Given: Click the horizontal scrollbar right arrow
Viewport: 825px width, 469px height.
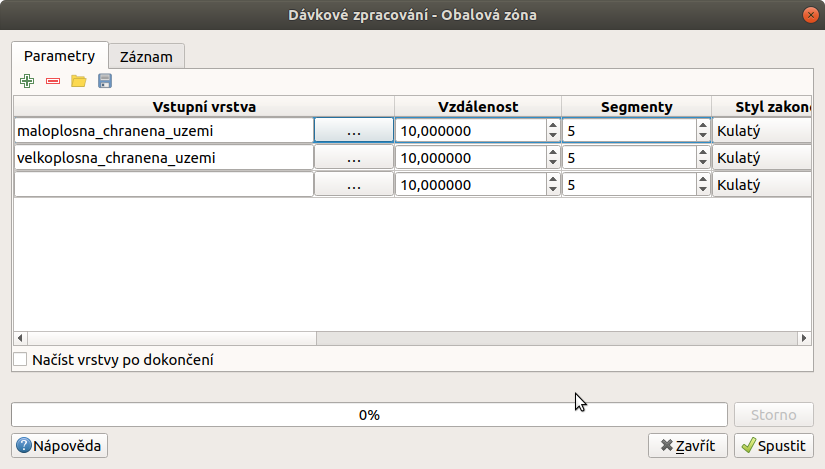Looking at the screenshot, I should pyautogui.click(x=804, y=338).
